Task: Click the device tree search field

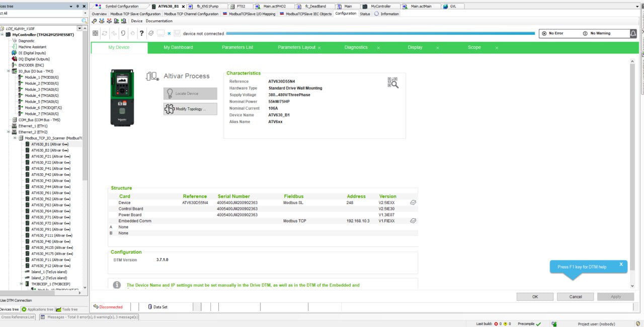Action: click(40, 21)
